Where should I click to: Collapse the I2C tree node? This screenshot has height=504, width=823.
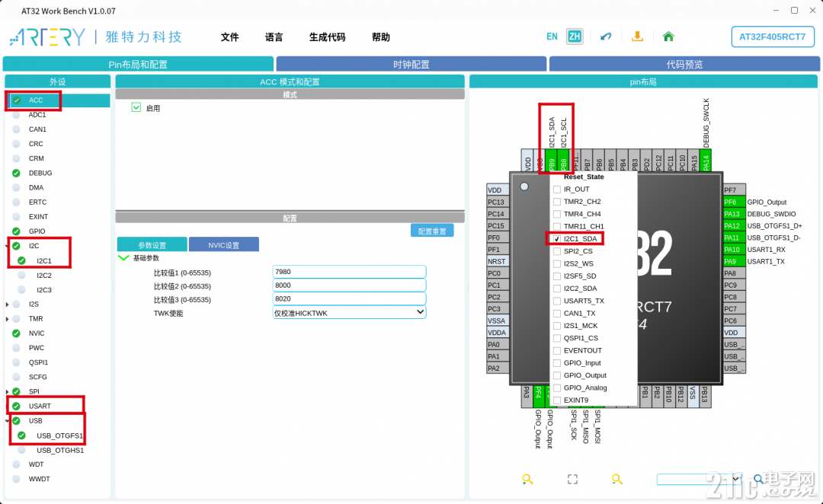pyautogui.click(x=8, y=246)
